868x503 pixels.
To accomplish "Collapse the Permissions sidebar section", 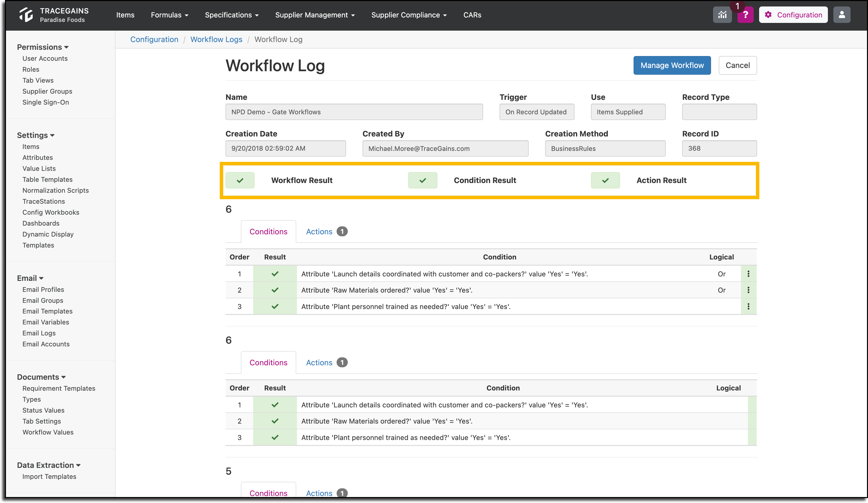I will click(43, 47).
